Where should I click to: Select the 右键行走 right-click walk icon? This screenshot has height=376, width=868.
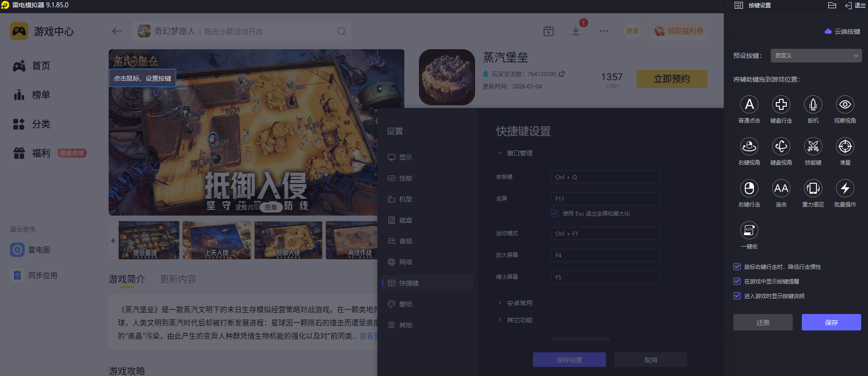coord(749,188)
